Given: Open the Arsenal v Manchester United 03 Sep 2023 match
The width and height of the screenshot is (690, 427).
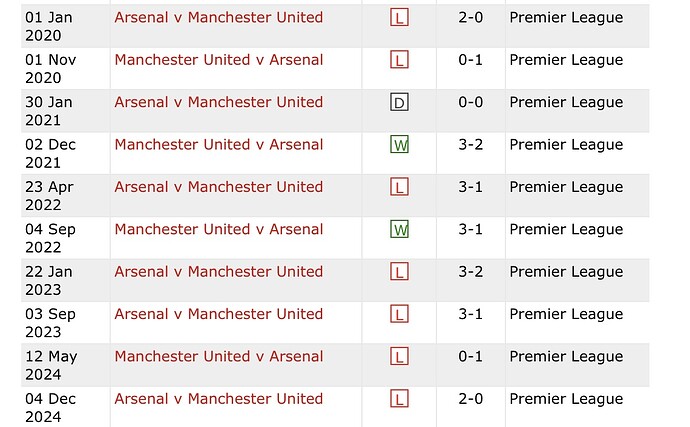Looking at the screenshot, I should pyautogui.click(x=219, y=314).
